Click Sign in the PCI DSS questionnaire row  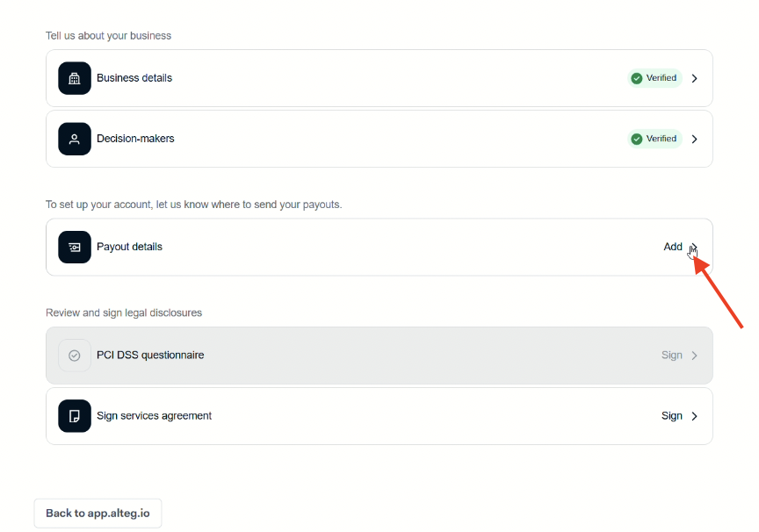point(672,356)
